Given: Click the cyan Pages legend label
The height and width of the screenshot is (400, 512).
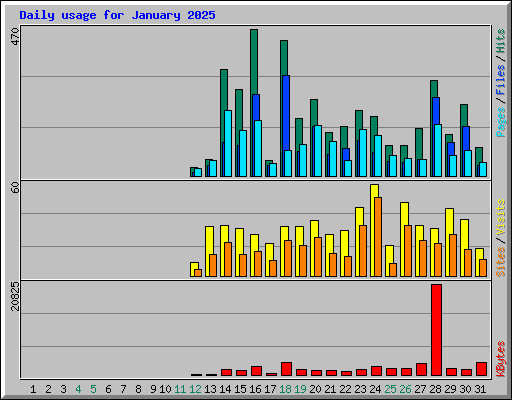Looking at the screenshot, I should (x=501, y=122).
